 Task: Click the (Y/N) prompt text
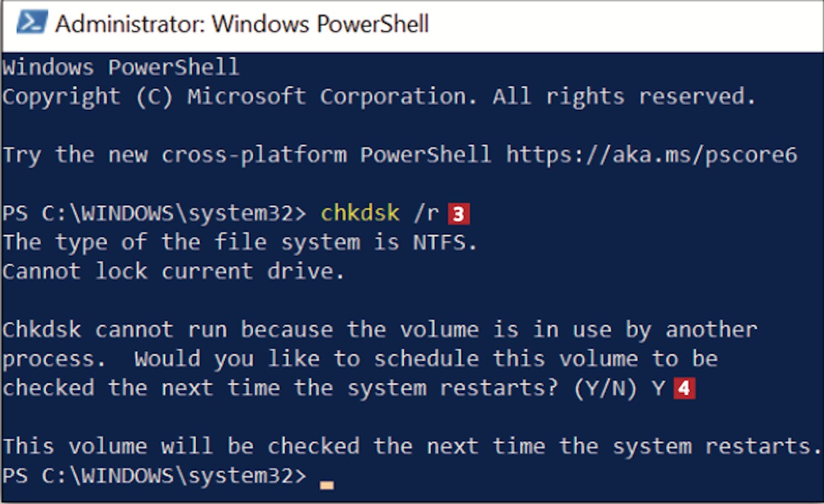point(605,388)
